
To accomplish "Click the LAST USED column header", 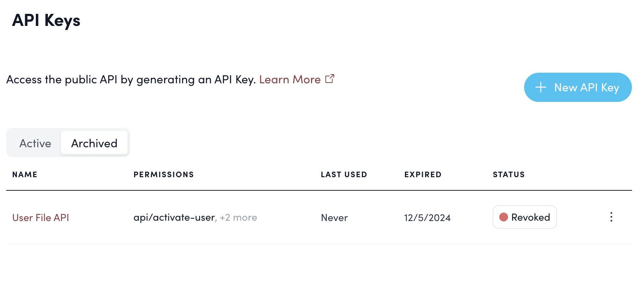I will 344,175.
